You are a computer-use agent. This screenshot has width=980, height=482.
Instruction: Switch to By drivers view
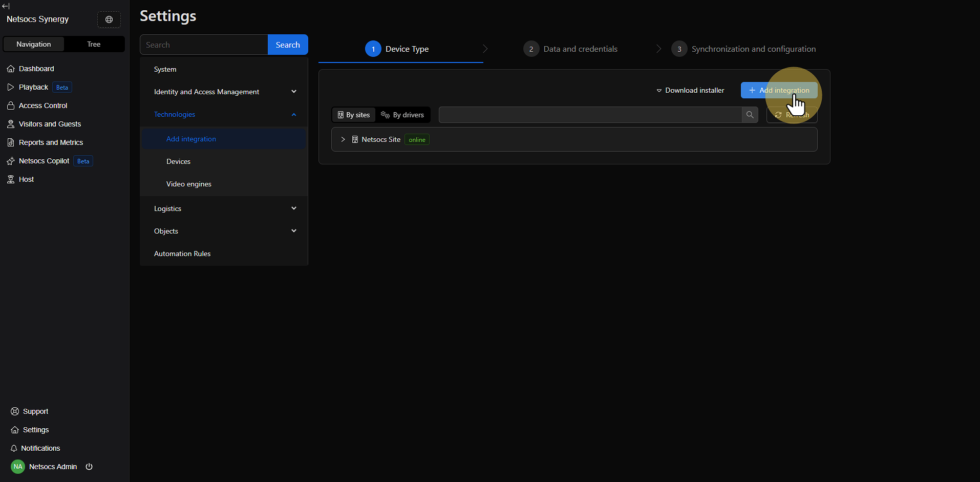[x=402, y=115]
